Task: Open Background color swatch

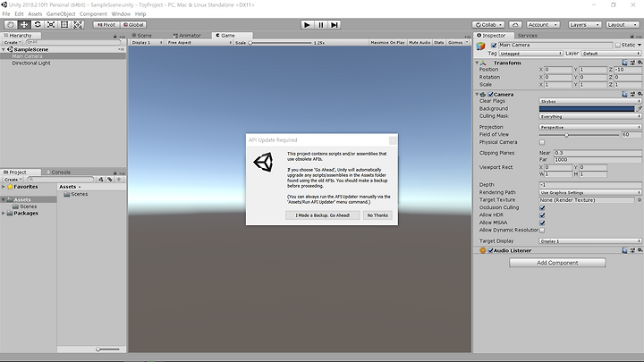Action: (587, 109)
